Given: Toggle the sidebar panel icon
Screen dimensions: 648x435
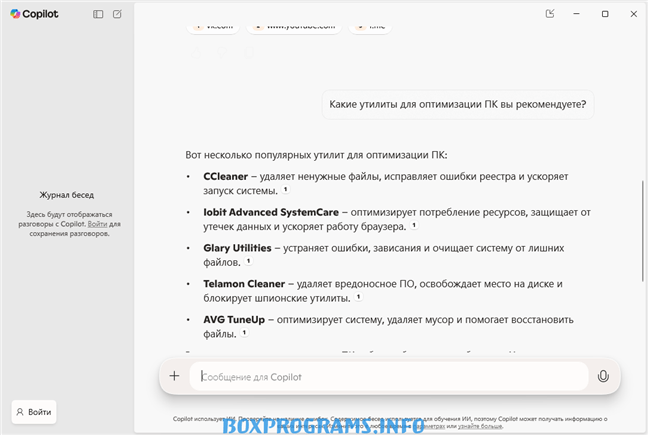Looking at the screenshot, I should coord(98,14).
